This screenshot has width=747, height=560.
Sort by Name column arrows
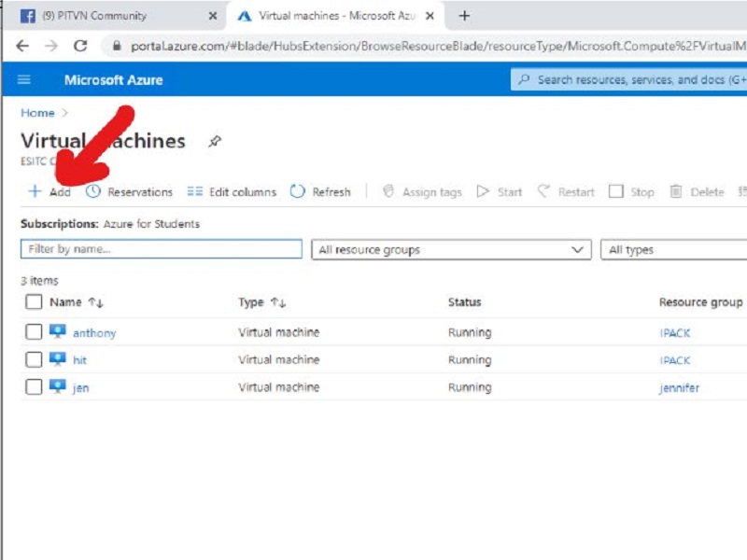coord(96,302)
